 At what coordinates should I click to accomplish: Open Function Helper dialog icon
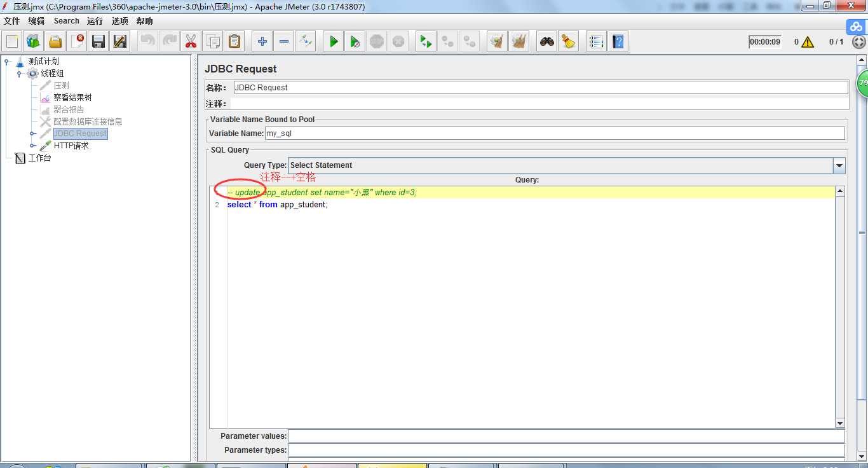tap(597, 41)
